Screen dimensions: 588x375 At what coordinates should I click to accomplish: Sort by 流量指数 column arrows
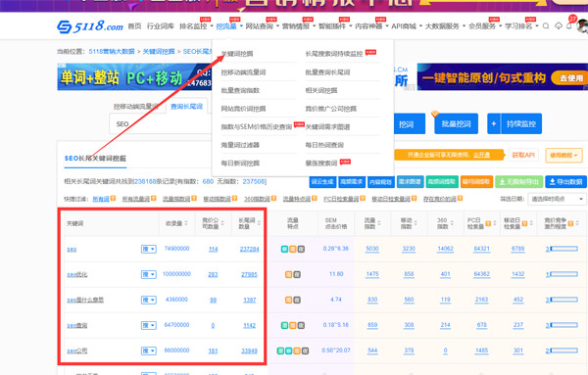coord(379,223)
